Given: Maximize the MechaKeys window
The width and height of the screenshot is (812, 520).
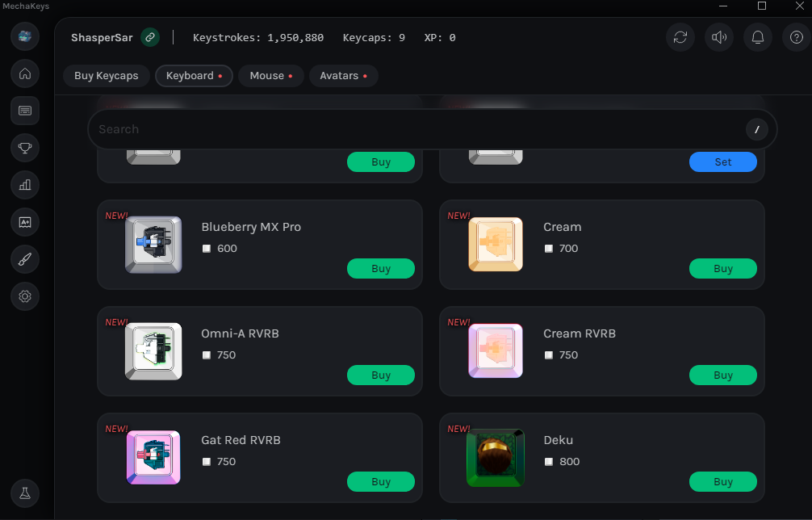Looking at the screenshot, I should [762, 6].
